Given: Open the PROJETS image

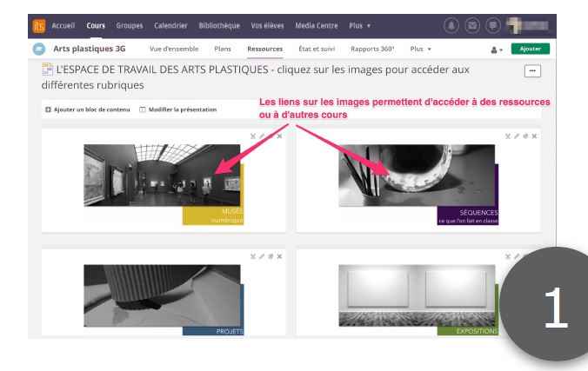Looking at the screenshot, I should click(x=162, y=295).
